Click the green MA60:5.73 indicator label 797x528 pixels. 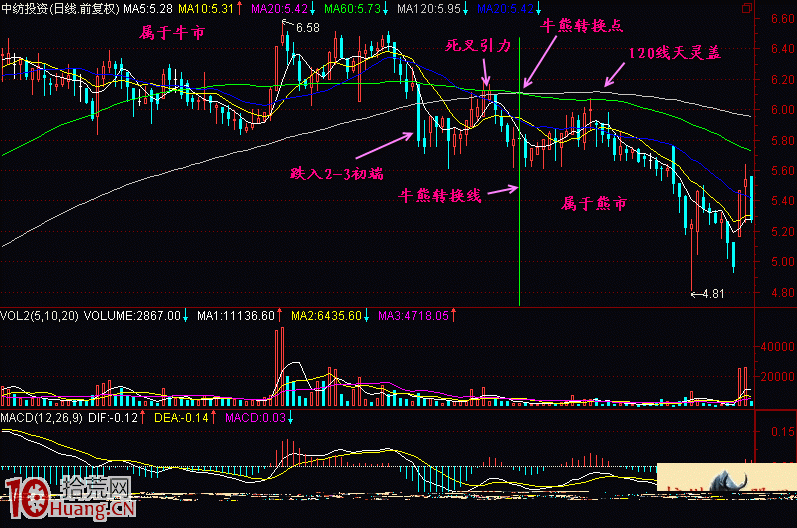352,9
